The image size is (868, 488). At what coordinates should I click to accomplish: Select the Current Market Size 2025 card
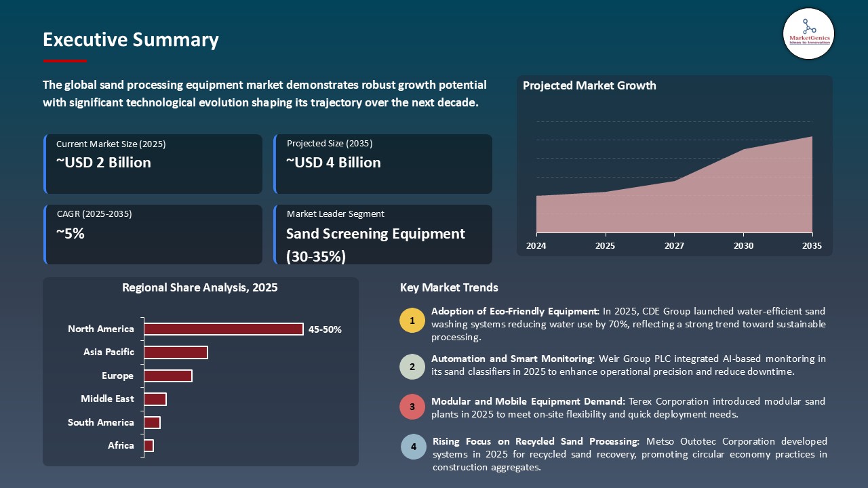point(153,164)
